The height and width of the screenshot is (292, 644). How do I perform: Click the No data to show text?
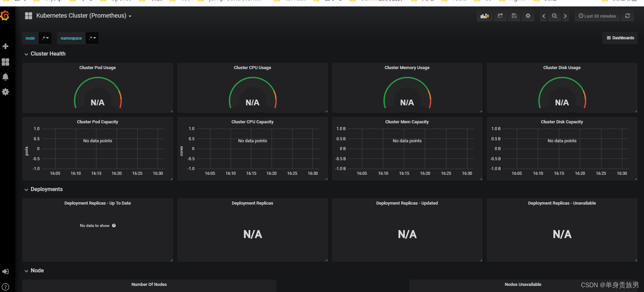click(x=95, y=226)
